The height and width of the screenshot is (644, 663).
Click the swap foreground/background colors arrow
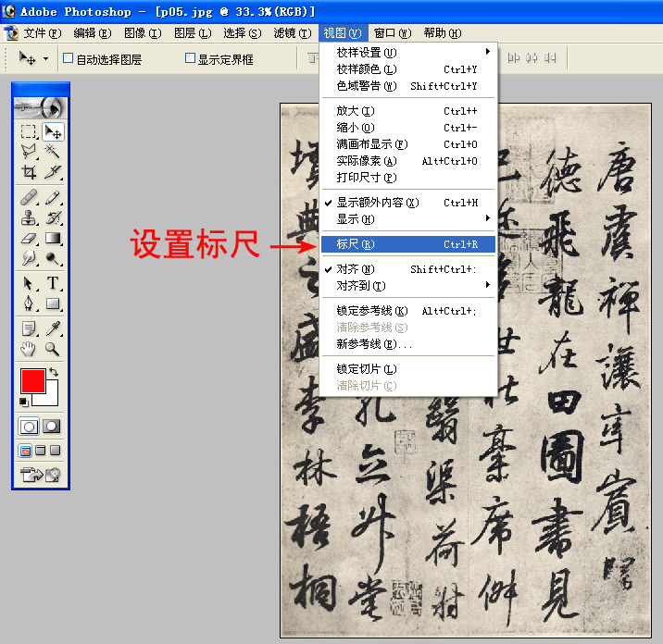click(x=54, y=372)
